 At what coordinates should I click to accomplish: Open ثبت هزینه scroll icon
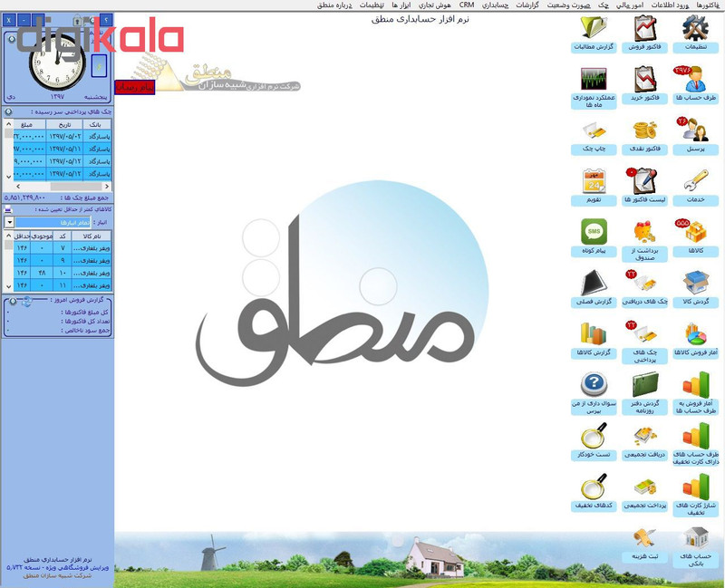click(x=645, y=537)
